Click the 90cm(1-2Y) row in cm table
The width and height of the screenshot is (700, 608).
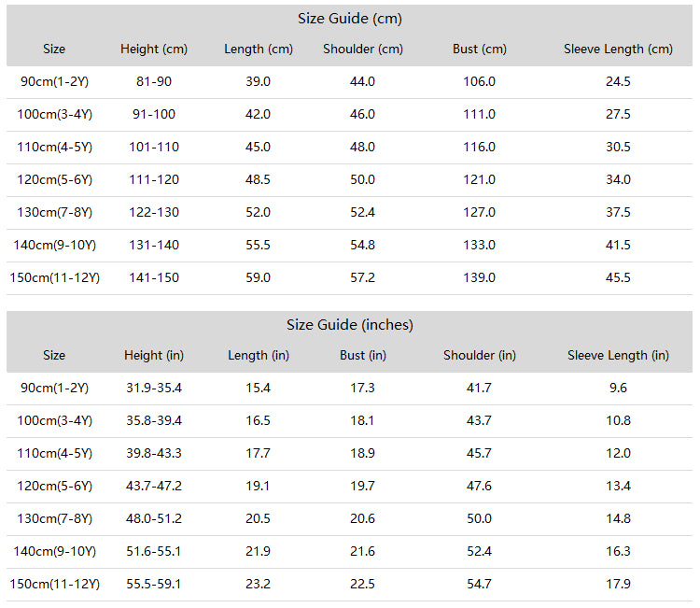pyautogui.click(x=350, y=82)
